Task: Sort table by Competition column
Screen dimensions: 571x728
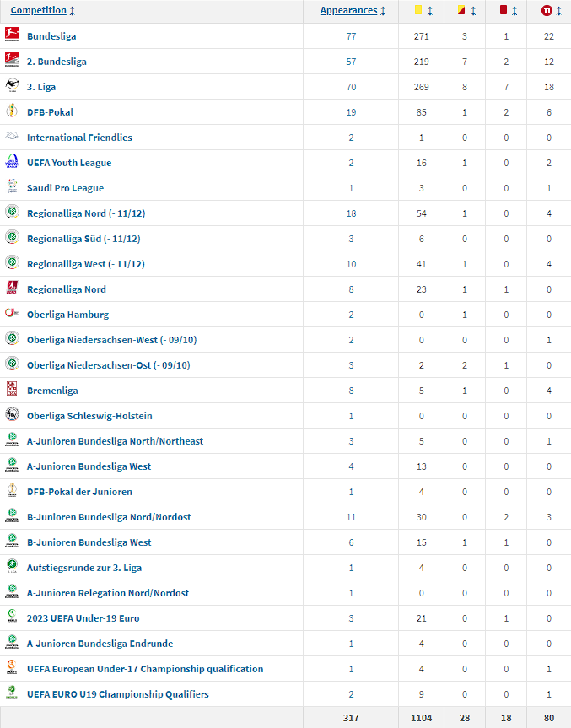Action: [x=42, y=10]
